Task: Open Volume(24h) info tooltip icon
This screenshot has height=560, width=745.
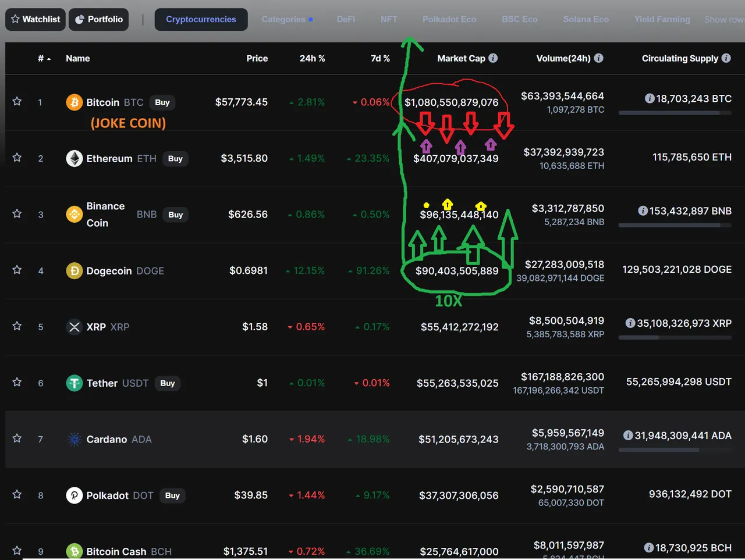Action: (x=598, y=58)
